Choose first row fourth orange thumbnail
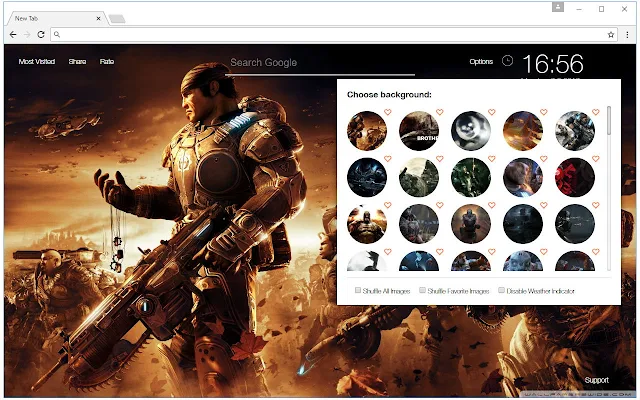The width and height of the screenshot is (640, 400). pos(523,131)
